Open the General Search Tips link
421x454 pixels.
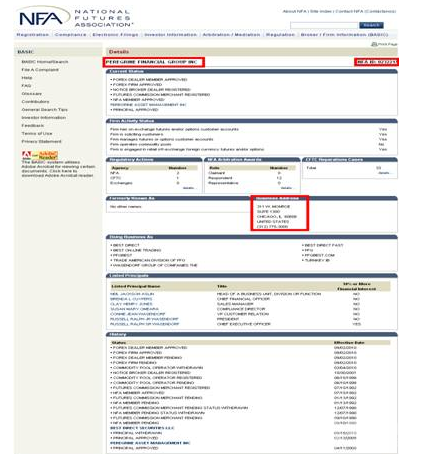pyautogui.click(x=45, y=110)
